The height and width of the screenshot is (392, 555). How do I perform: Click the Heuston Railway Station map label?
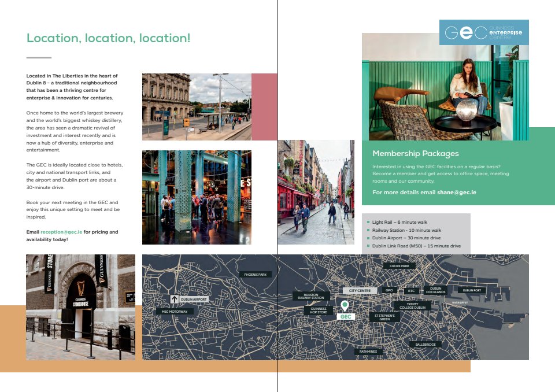(311, 296)
